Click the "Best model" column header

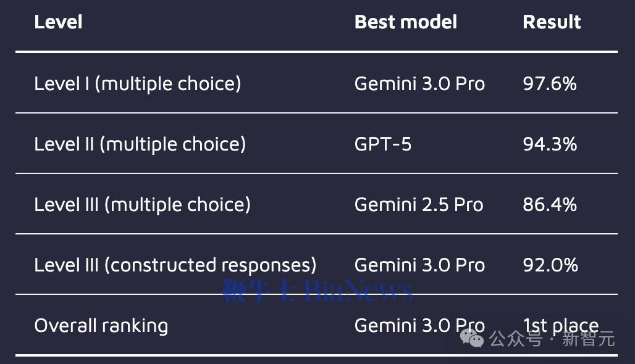tap(405, 22)
